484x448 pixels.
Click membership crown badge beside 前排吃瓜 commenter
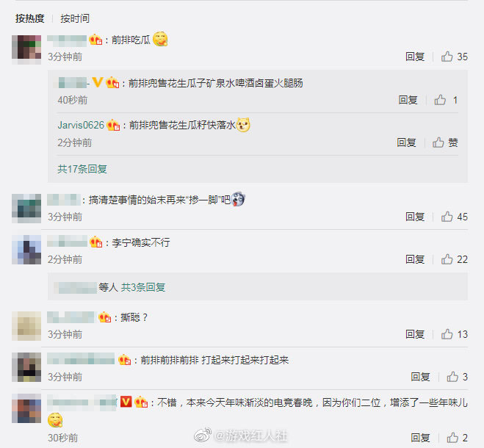point(95,40)
